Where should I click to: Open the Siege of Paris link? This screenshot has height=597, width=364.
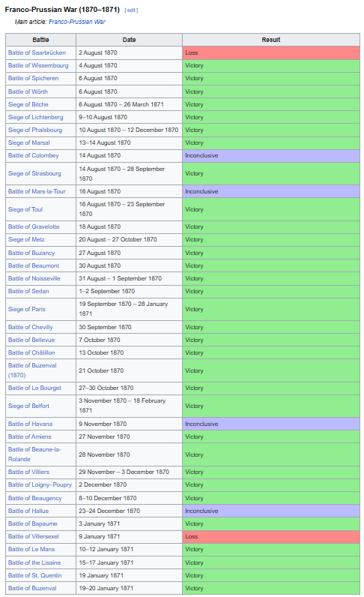[27, 309]
